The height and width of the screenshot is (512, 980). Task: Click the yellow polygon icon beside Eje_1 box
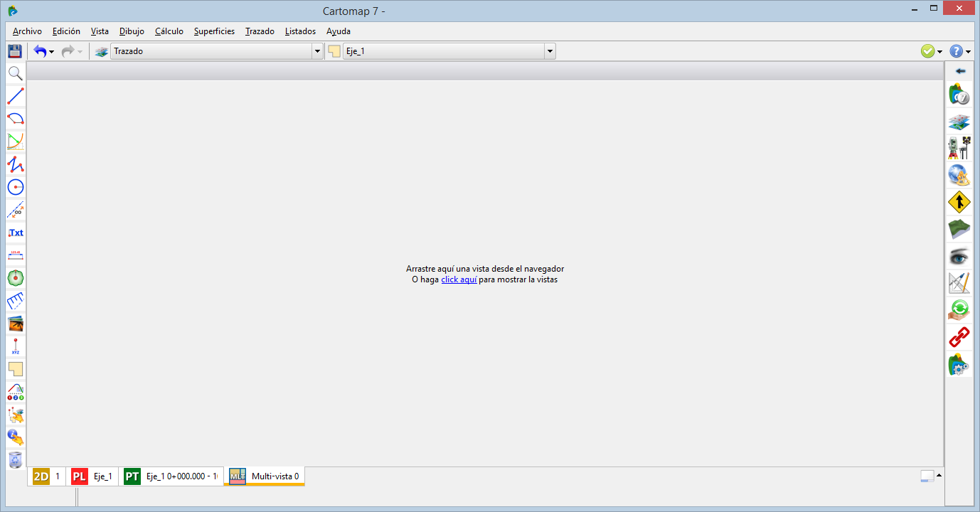pyautogui.click(x=334, y=51)
